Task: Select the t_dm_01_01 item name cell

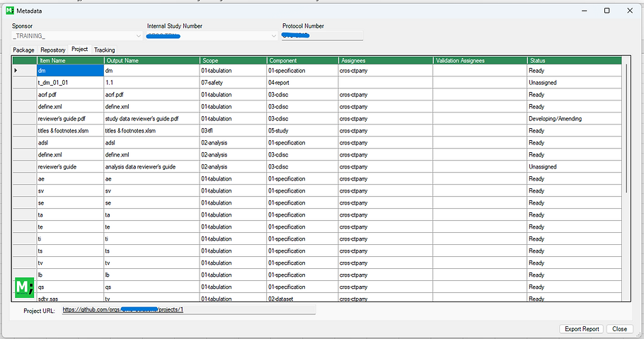Action: [x=70, y=83]
